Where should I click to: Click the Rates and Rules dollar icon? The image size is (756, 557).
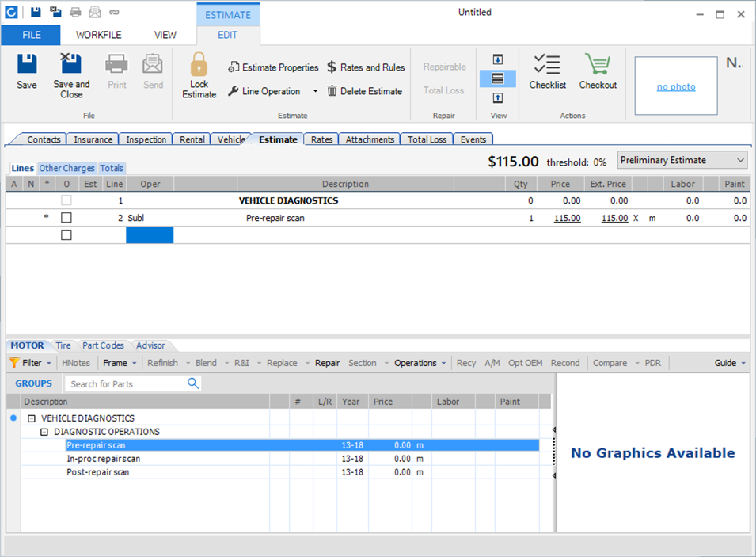click(x=332, y=67)
